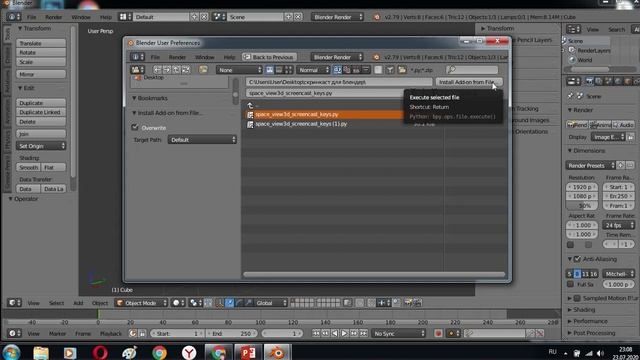Select RenderLayers in outliner
Image resolution: width=640 pixels, height=360 pixels.
coord(594,51)
